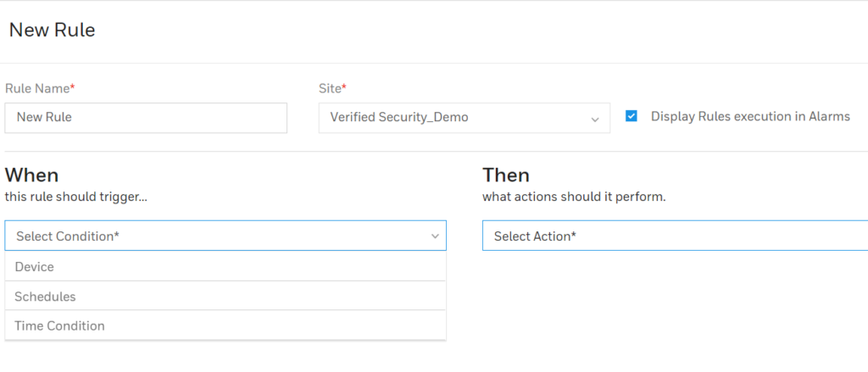Click the Rule Name field label
The height and width of the screenshot is (372, 868).
point(36,88)
